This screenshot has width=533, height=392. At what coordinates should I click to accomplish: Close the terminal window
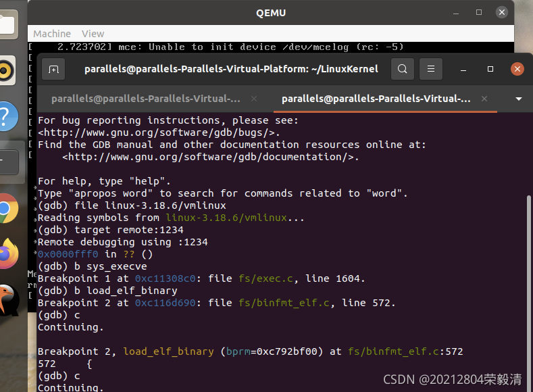517,69
